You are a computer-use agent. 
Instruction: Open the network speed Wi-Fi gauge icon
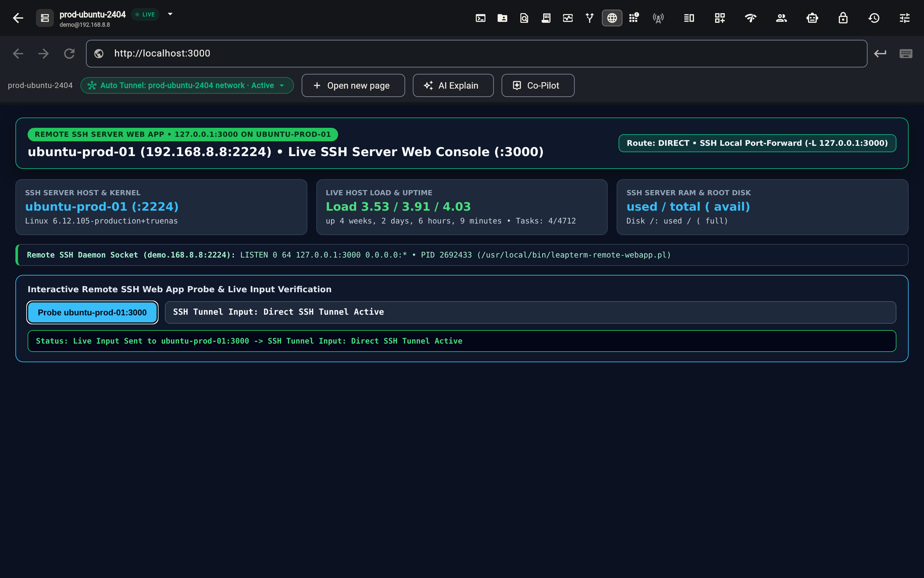[x=751, y=18]
